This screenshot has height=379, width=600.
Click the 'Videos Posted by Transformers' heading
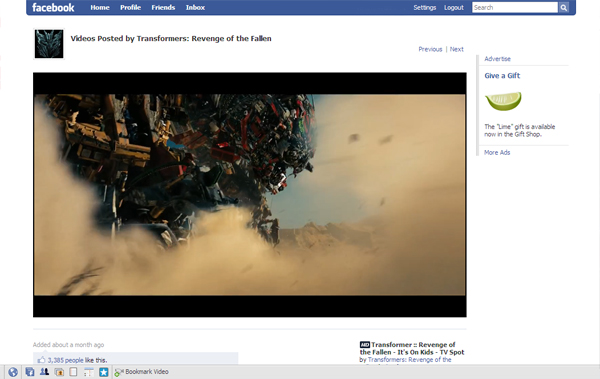tap(171, 38)
